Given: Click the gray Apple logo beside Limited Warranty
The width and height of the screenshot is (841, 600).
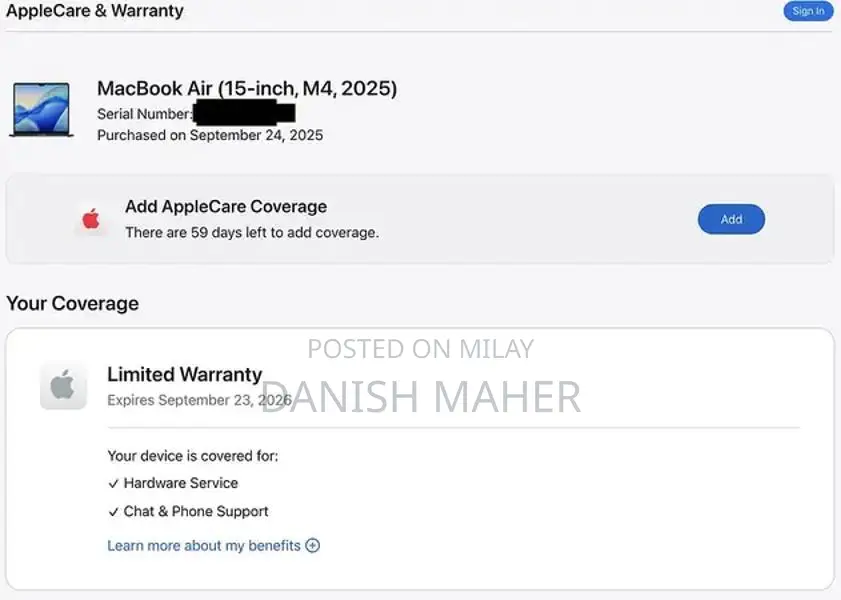Looking at the screenshot, I should coord(62,386).
